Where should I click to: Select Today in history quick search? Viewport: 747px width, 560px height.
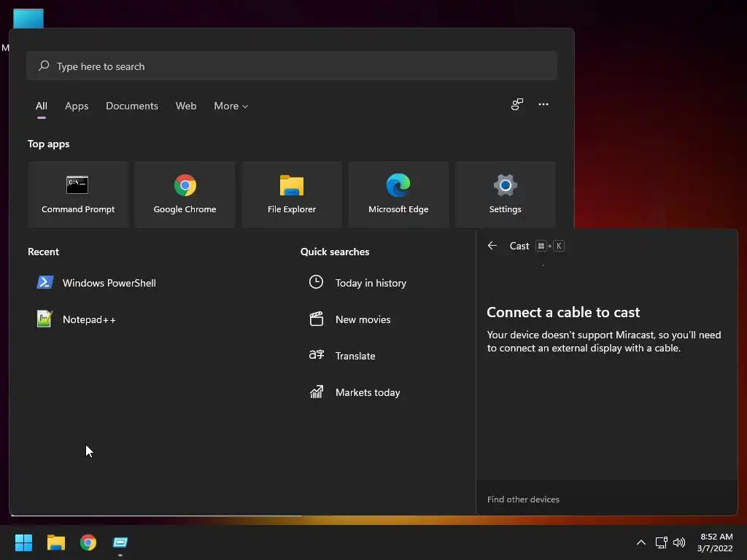357,283
